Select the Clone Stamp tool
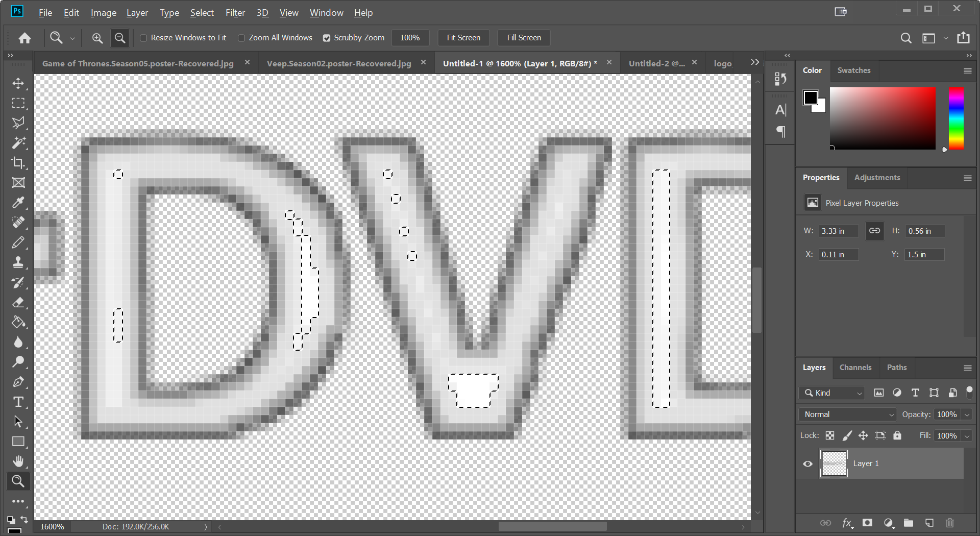 (x=18, y=262)
